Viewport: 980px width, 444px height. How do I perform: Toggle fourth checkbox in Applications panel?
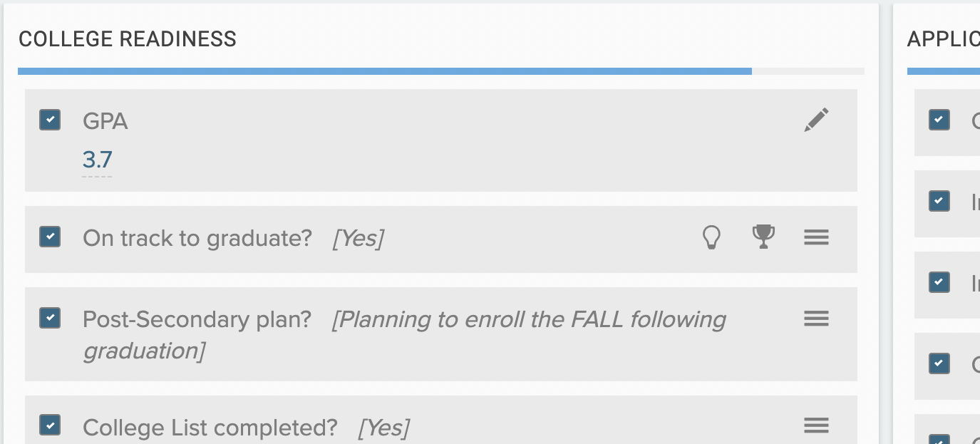point(939,363)
